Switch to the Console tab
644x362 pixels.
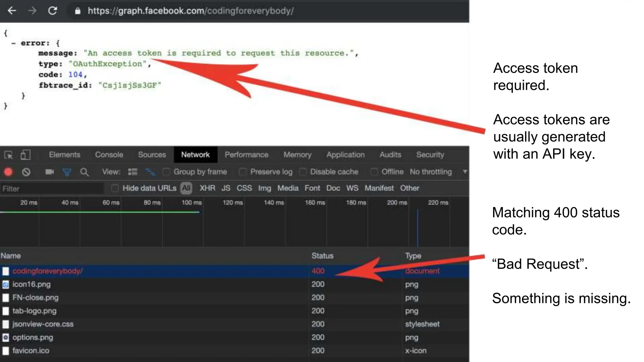point(109,155)
